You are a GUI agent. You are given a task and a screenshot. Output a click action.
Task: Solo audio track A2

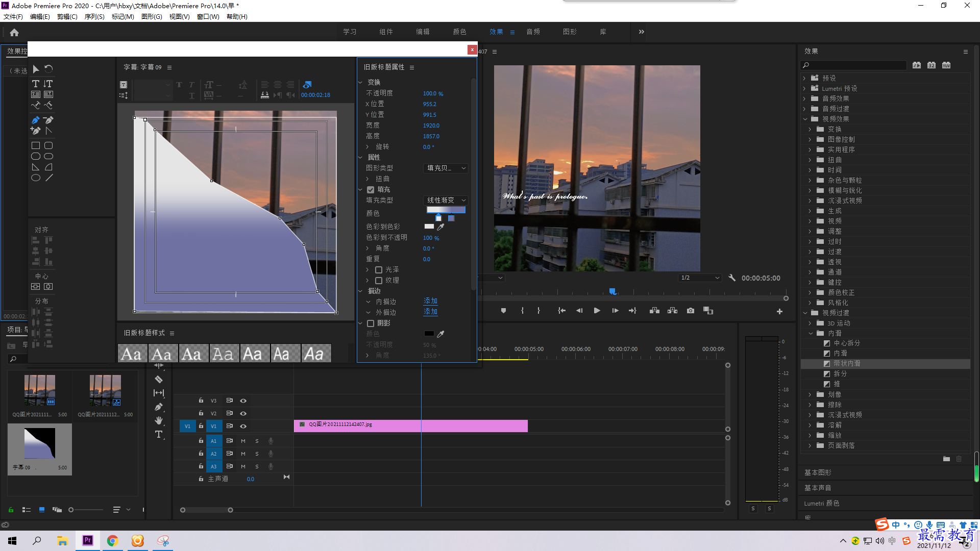pos(257,454)
